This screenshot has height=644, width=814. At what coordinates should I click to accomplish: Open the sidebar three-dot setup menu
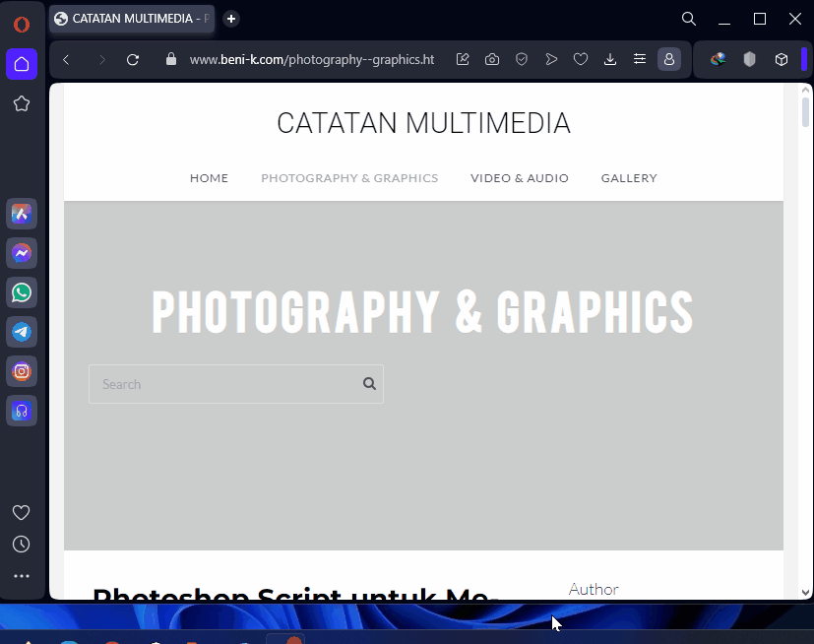click(x=22, y=576)
